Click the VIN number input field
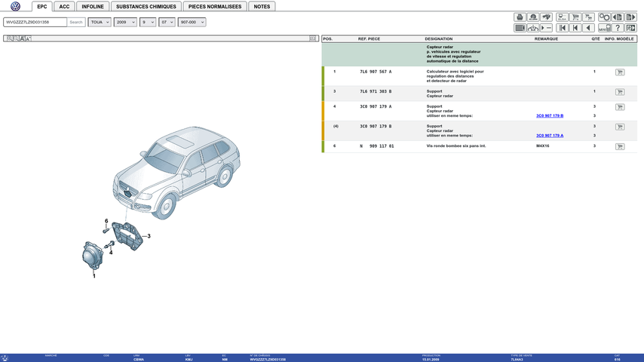 click(x=35, y=22)
